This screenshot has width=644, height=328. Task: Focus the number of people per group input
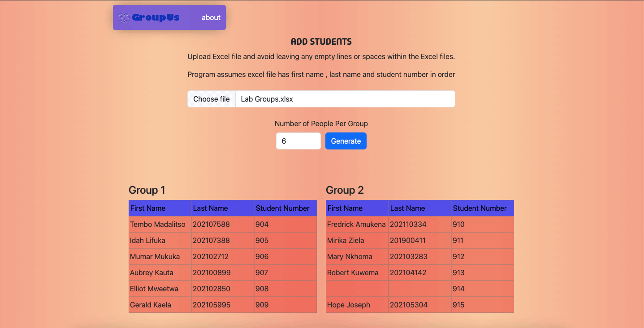[298, 141]
